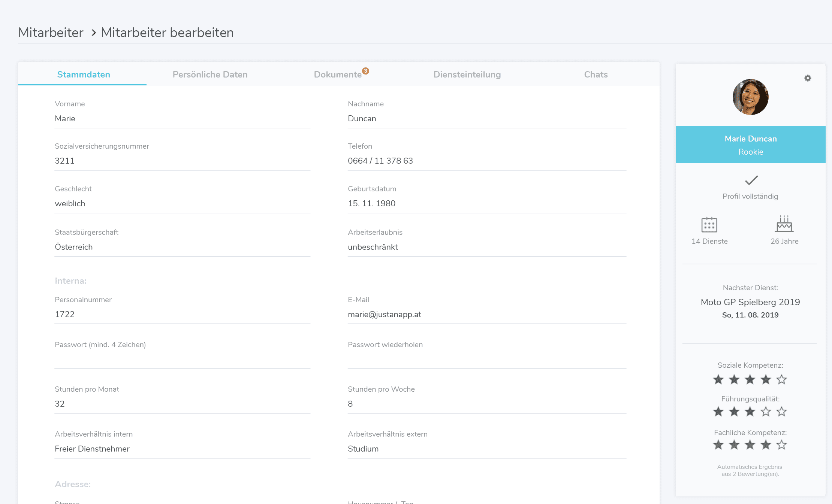
Task: Click the Passwort wiederholen field
Action: tap(487, 359)
